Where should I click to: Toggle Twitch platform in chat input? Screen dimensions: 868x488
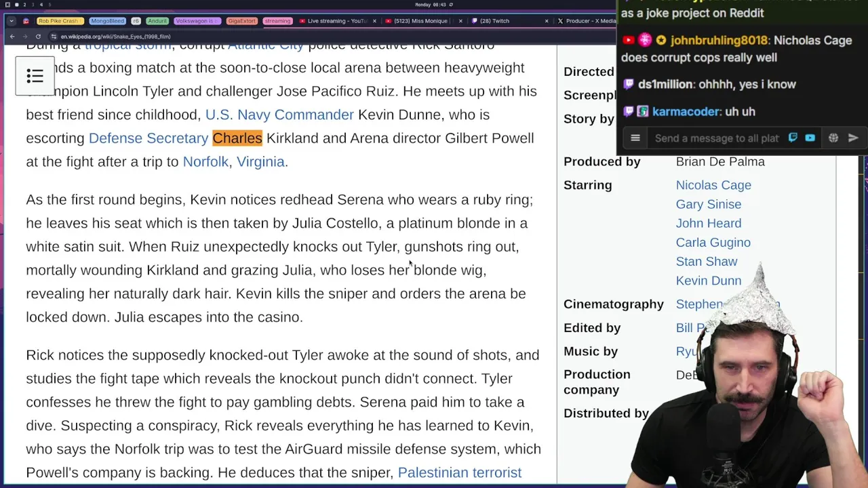793,138
